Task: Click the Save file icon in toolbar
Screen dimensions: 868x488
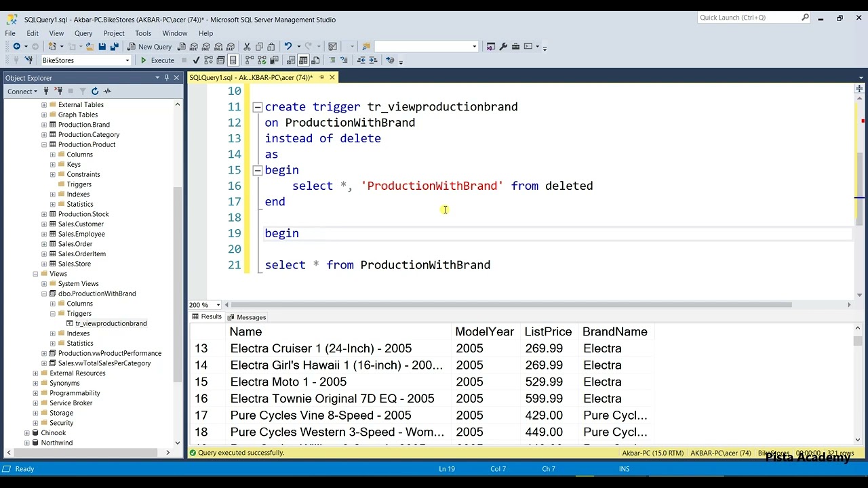Action: (x=102, y=46)
